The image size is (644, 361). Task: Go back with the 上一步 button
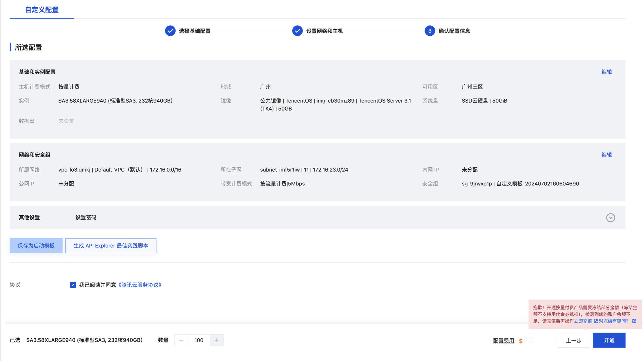coord(573,340)
